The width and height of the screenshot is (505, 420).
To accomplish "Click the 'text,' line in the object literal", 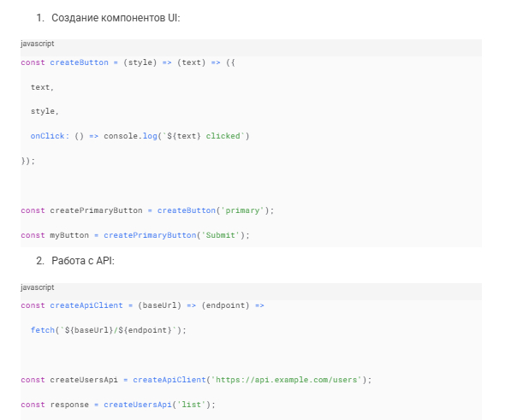I will 42,87.
